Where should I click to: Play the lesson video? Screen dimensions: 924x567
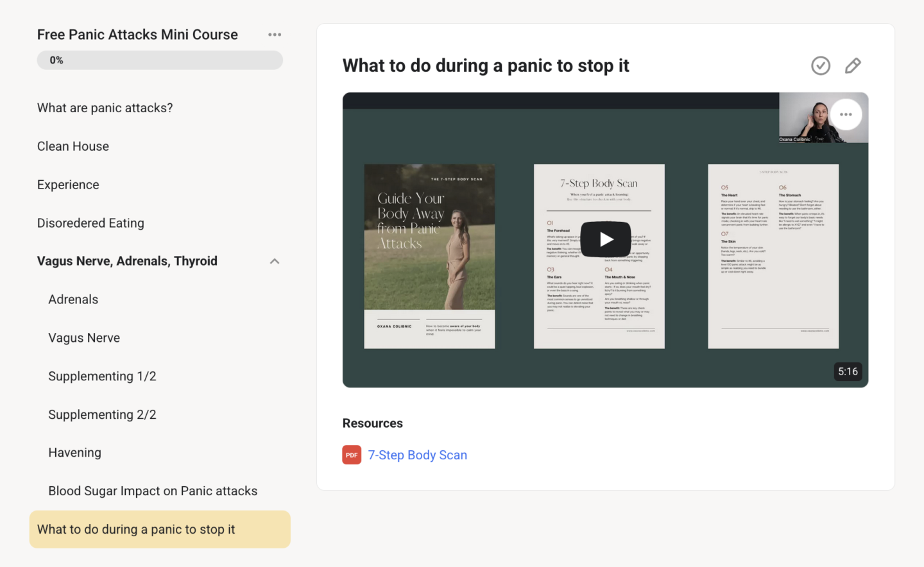[x=605, y=239]
